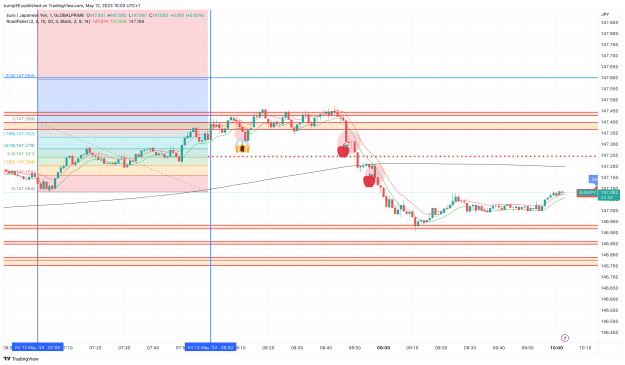The image size is (625, 365).
Task: Click the 147.250 price axis label
Action: (609, 155)
